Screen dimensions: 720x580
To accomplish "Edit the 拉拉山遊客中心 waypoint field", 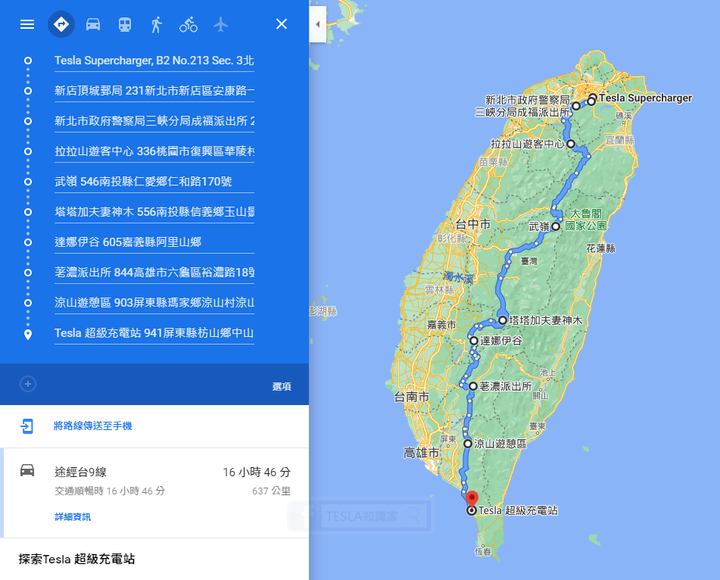I will pos(154,152).
